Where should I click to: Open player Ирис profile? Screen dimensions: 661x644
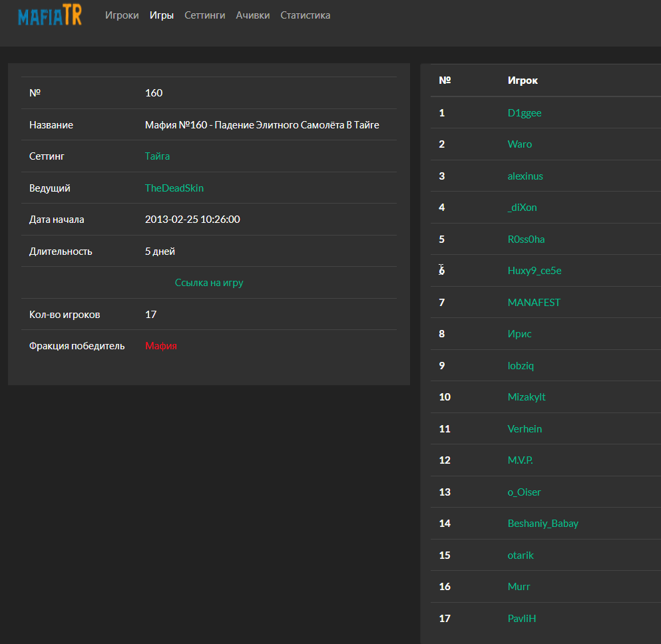(x=519, y=334)
